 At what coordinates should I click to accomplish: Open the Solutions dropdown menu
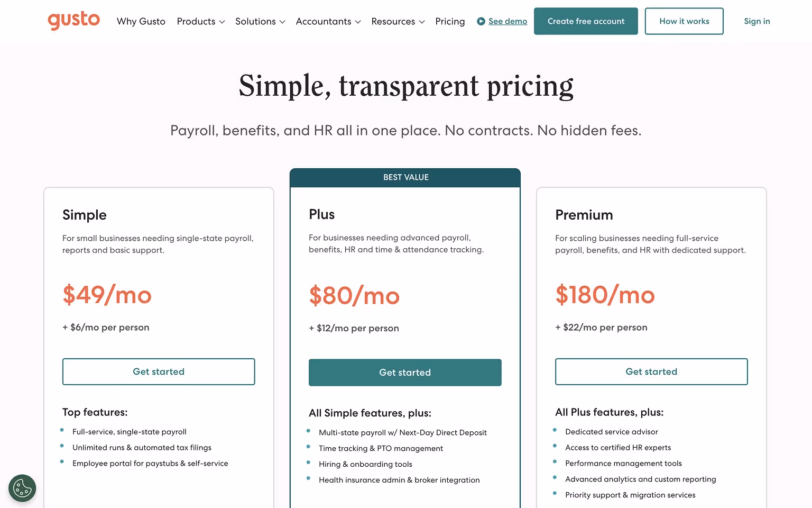(260, 21)
